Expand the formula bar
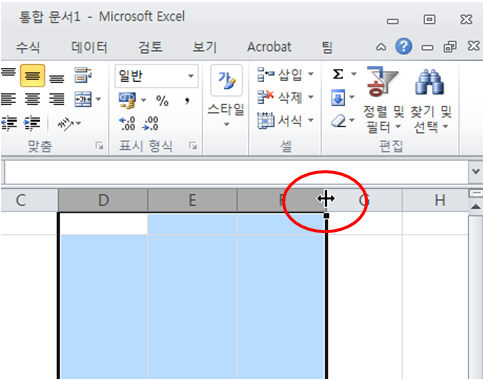The height and width of the screenshot is (380, 483). (x=476, y=171)
